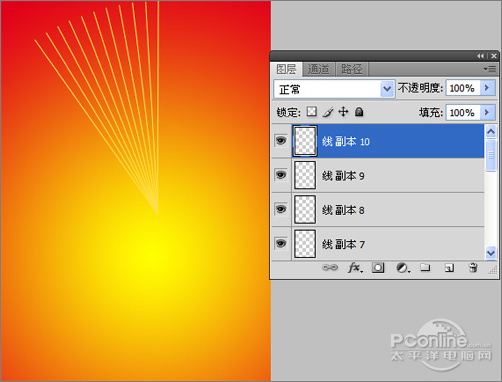
Task: Switch to the 图层 tab
Action: (x=286, y=69)
